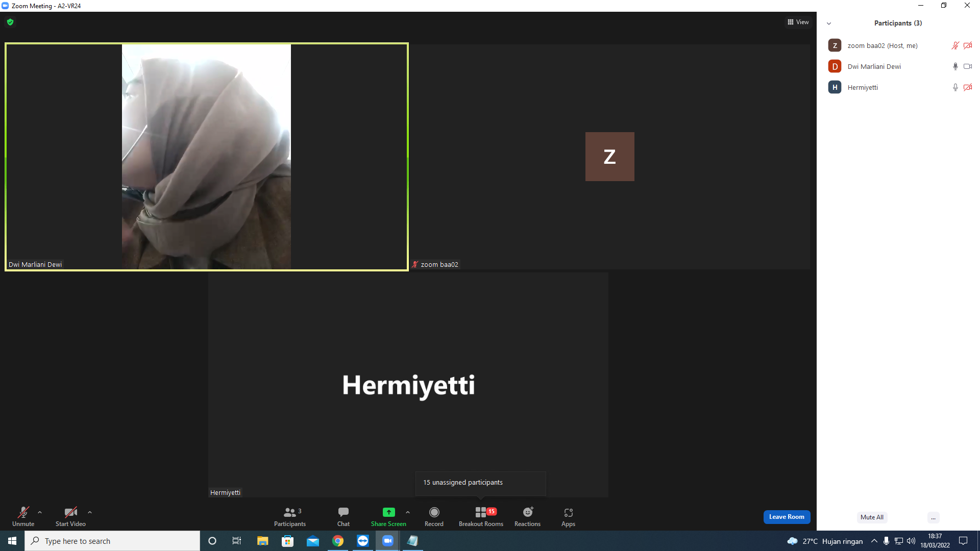Click the D avatar in participant list
This screenshot has height=551, width=980.
835,66
